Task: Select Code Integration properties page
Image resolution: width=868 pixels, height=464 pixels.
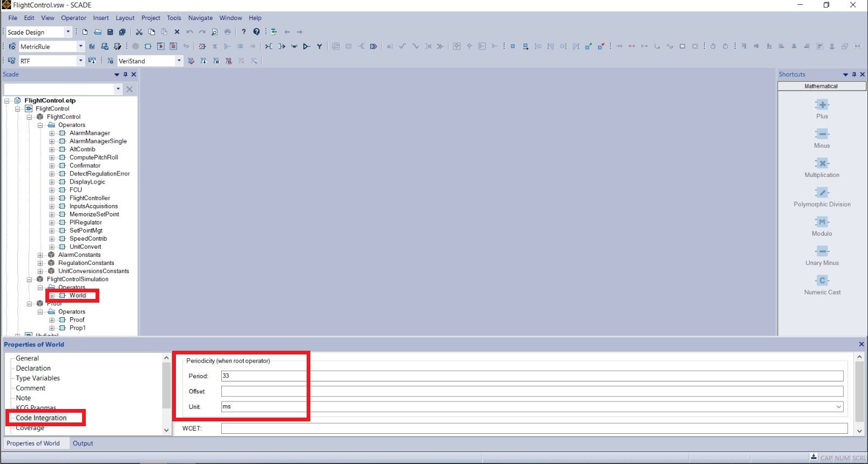Action: (x=41, y=418)
